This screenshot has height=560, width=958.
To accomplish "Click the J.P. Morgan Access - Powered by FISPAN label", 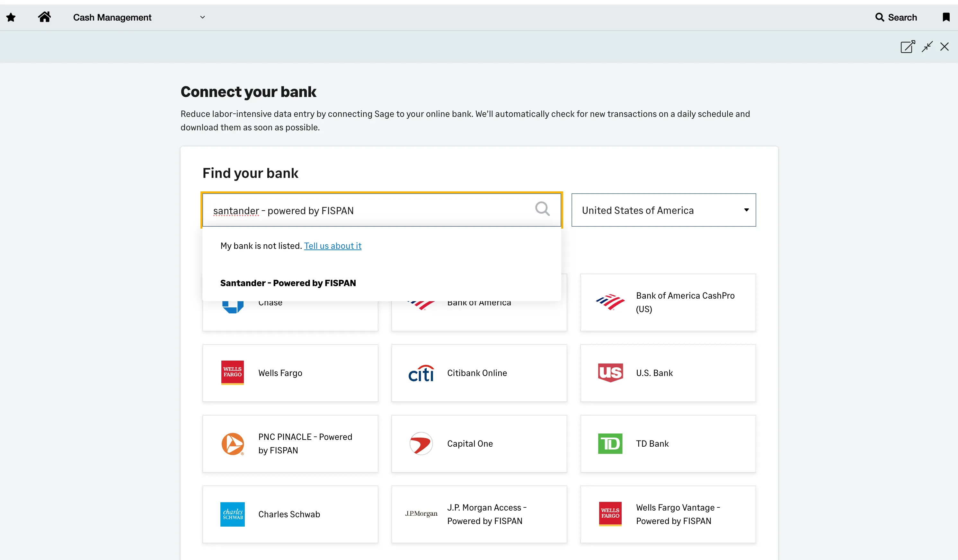I will pyautogui.click(x=487, y=514).
